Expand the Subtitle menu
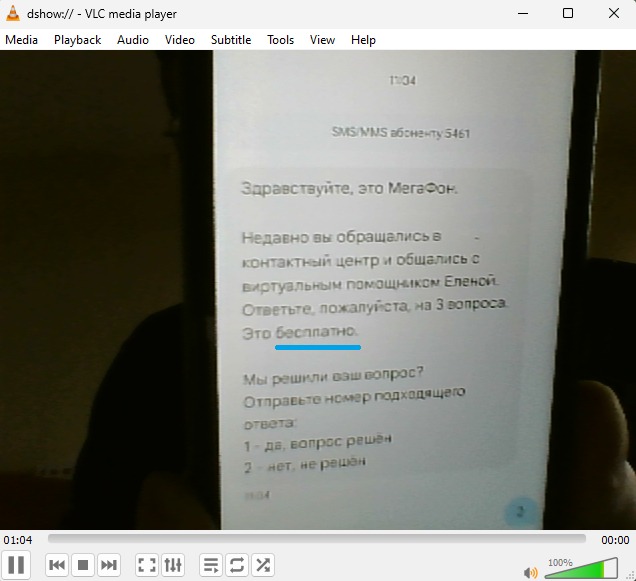636x581 pixels. click(x=231, y=40)
